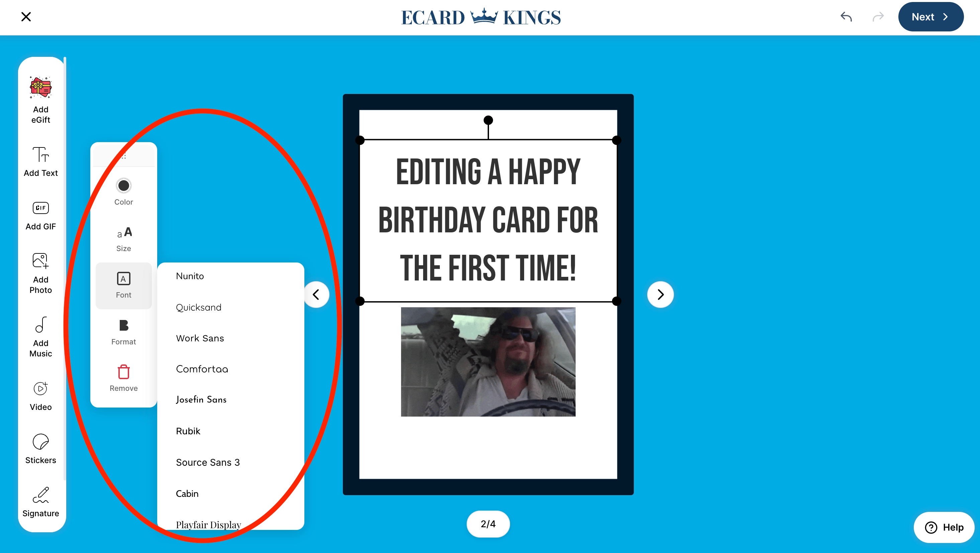Viewport: 980px width, 553px height.
Task: Open the Add GIF tool
Action: coord(41,216)
